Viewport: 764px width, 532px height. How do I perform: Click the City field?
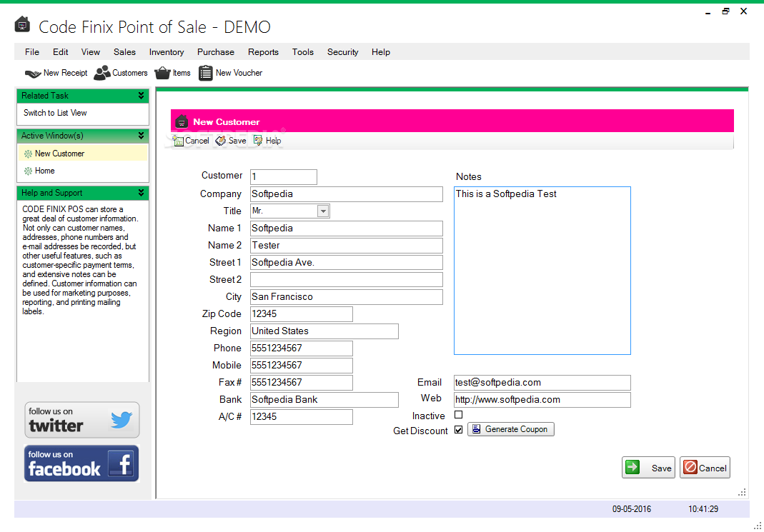[x=347, y=297]
